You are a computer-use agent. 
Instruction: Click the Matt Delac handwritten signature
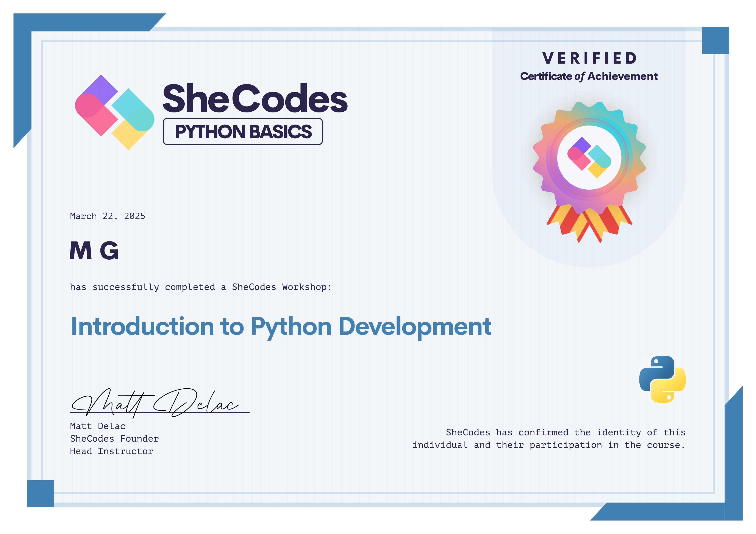tap(155, 404)
